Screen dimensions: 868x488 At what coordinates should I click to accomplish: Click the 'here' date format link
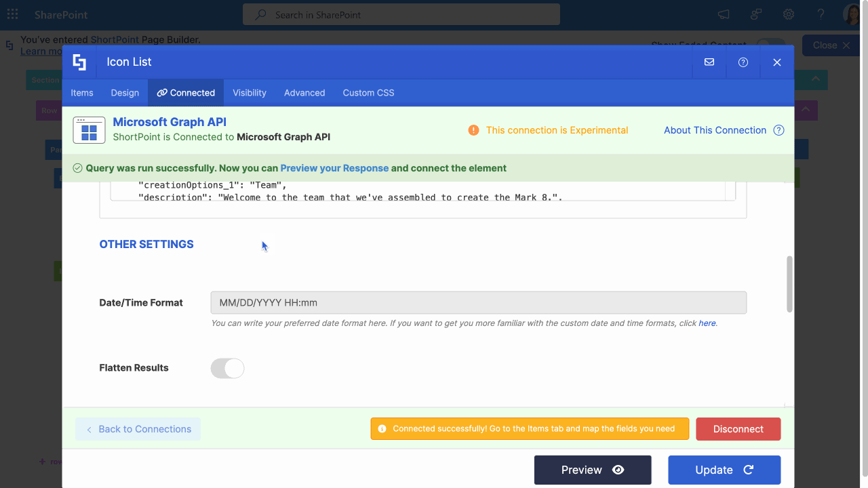(707, 323)
